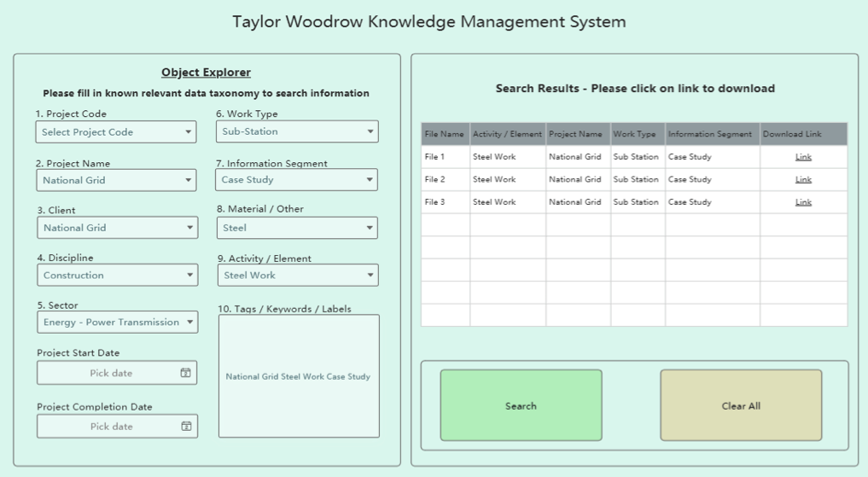Click the Download Link column header
This screenshot has height=477, width=868.
click(804, 134)
